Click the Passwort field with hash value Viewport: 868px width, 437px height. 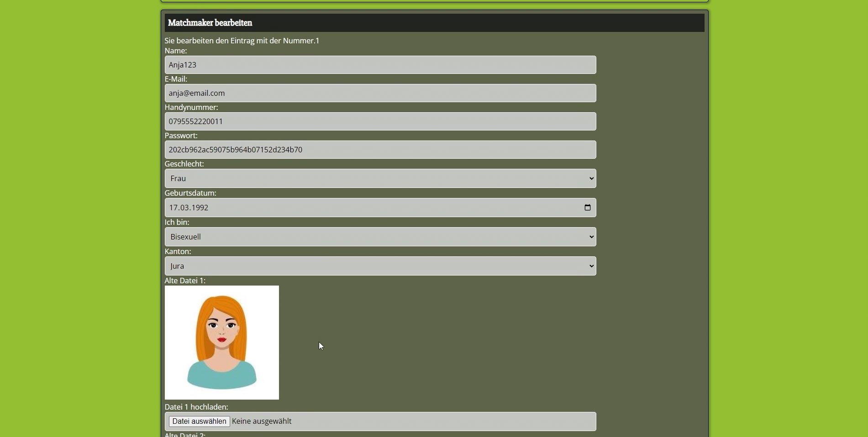[380, 150]
